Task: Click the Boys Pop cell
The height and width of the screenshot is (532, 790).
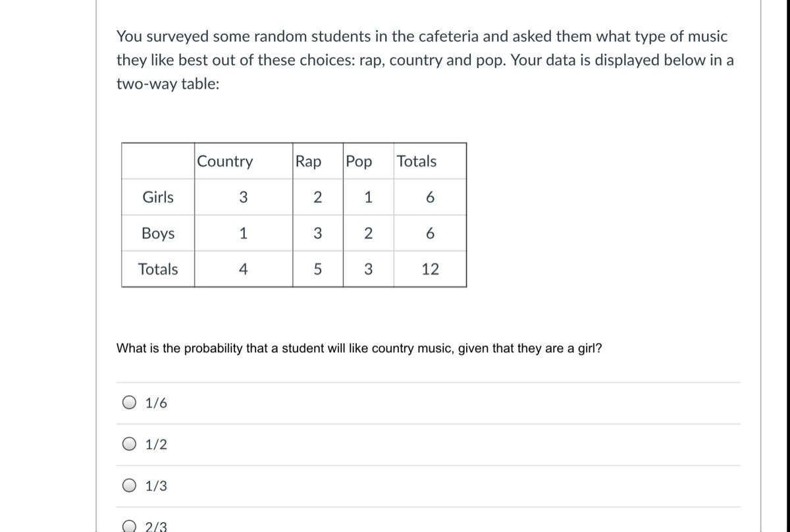Action: (x=368, y=233)
